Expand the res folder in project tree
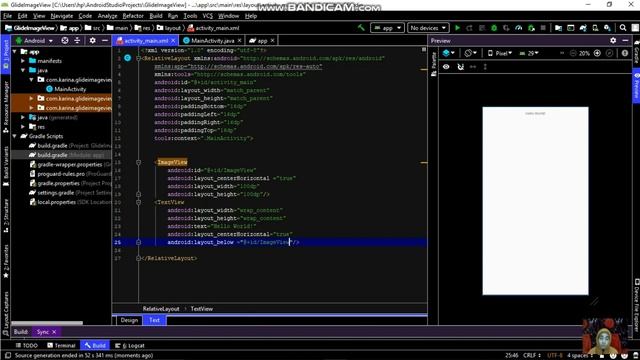The image size is (640, 360). point(23,127)
